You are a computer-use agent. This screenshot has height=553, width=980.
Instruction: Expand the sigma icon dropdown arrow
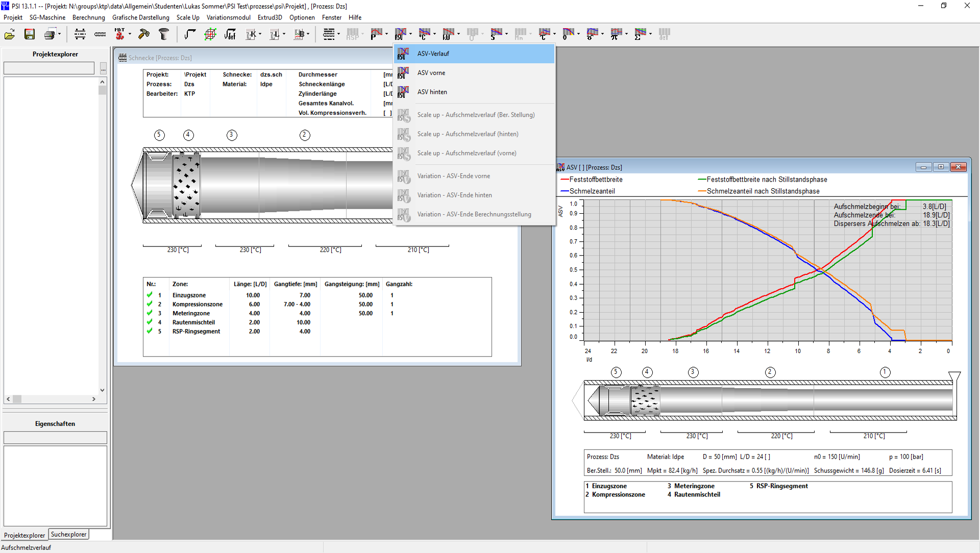coord(650,34)
